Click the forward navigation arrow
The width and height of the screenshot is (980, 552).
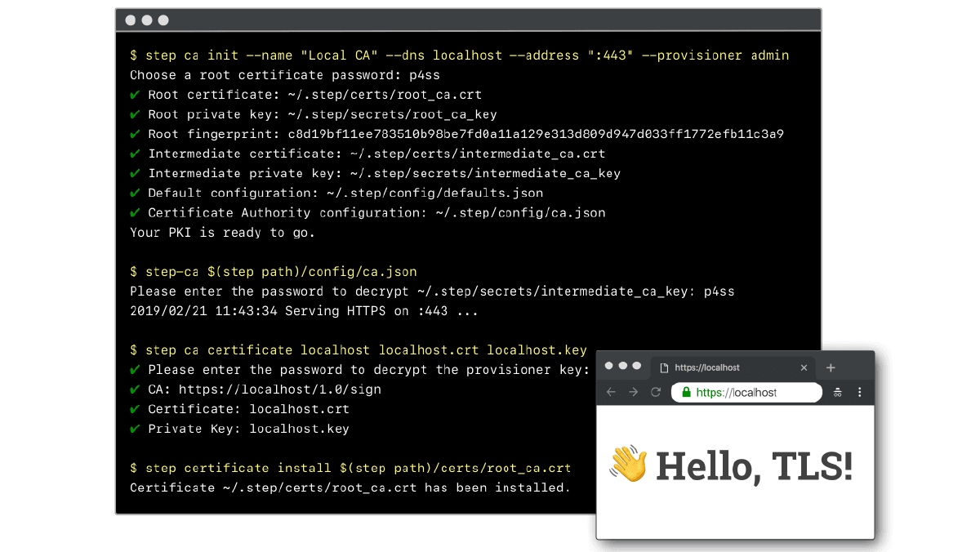633,392
